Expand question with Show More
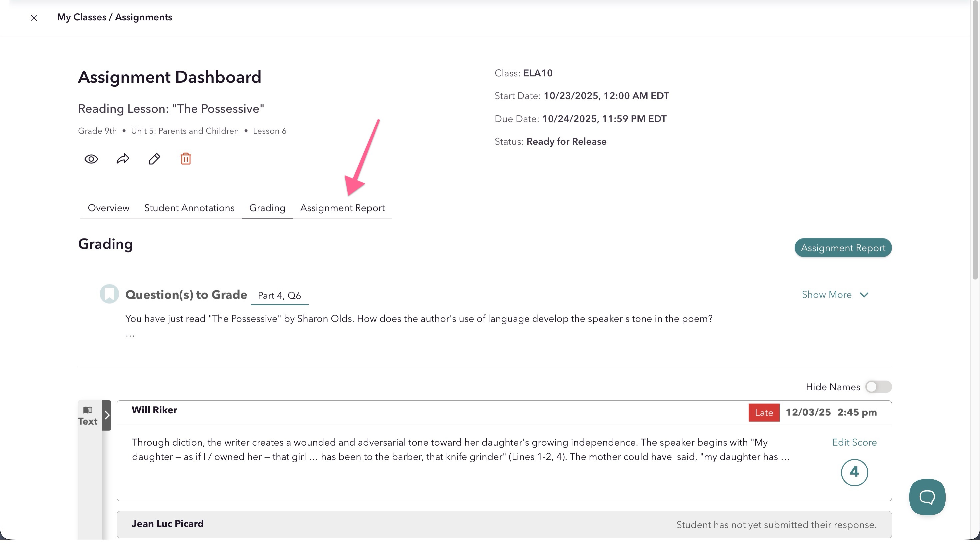 [826, 295]
